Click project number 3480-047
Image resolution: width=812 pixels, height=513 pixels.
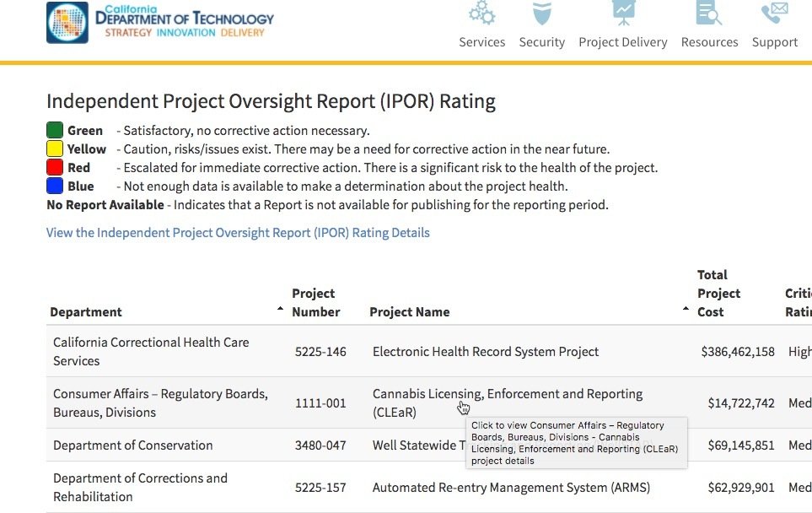320,445
